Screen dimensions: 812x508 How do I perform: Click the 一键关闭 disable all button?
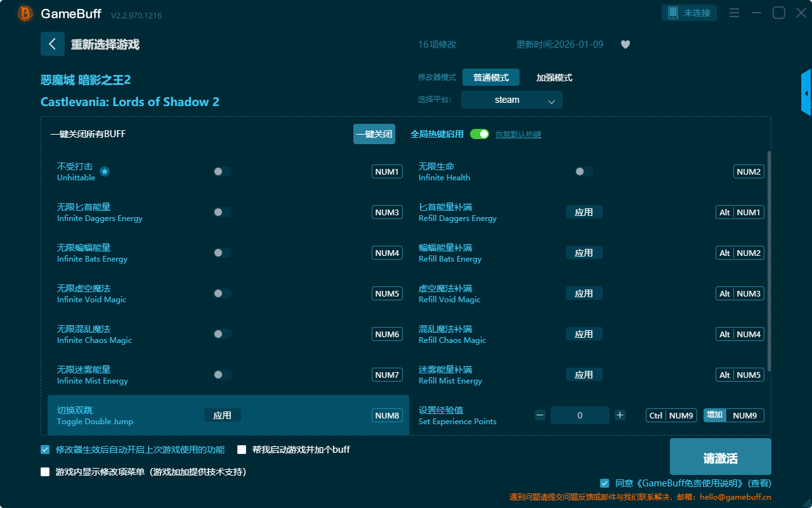374,134
